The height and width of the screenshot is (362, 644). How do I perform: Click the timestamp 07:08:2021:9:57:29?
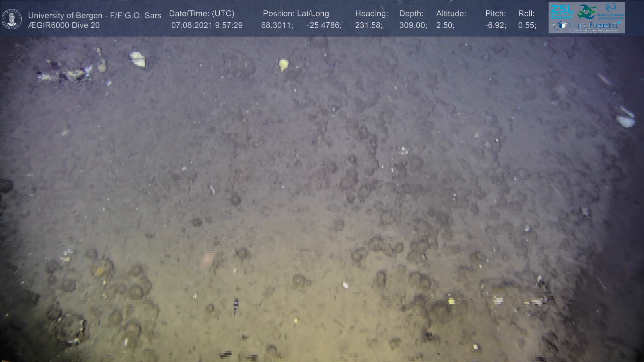tap(207, 25)
